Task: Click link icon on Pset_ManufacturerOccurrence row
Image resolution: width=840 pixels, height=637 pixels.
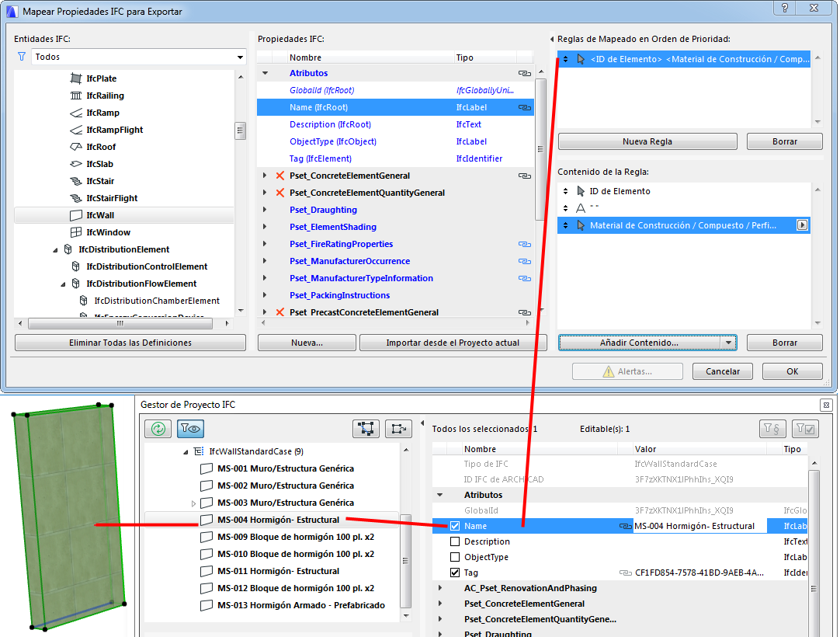Action: [x=525, y=261]
